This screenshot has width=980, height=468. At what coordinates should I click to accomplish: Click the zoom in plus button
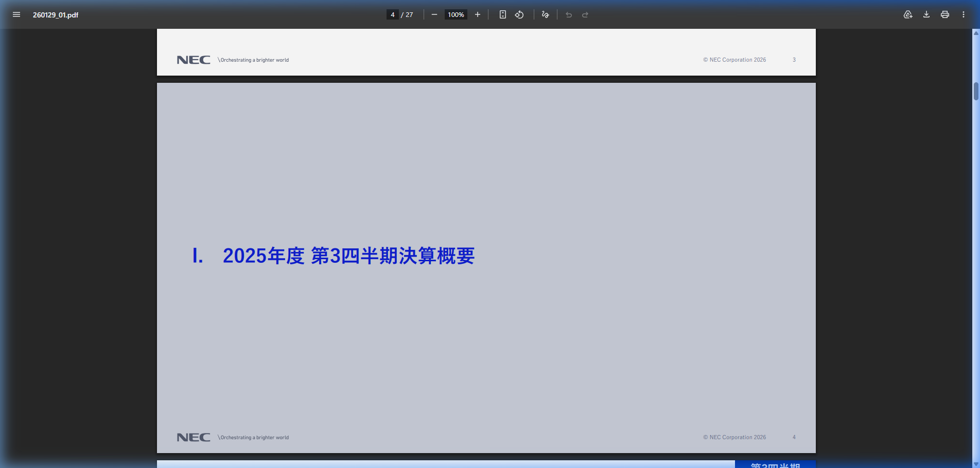pos(477,14)
